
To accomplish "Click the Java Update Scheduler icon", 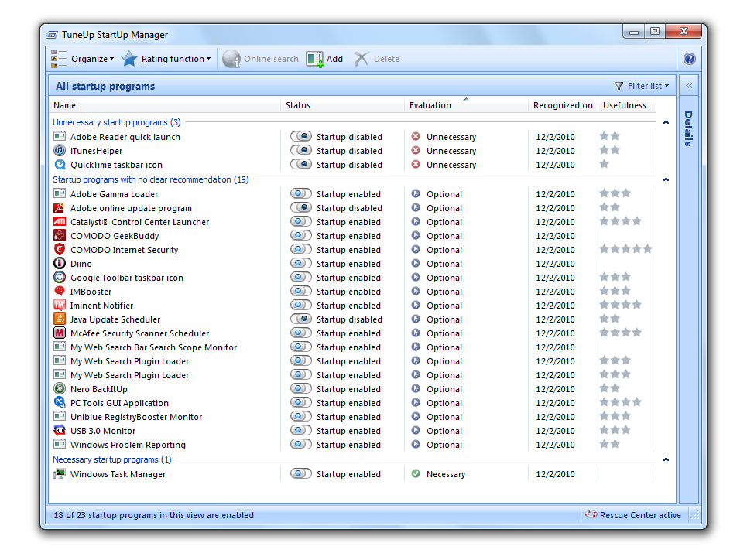I will click(60, 319).
